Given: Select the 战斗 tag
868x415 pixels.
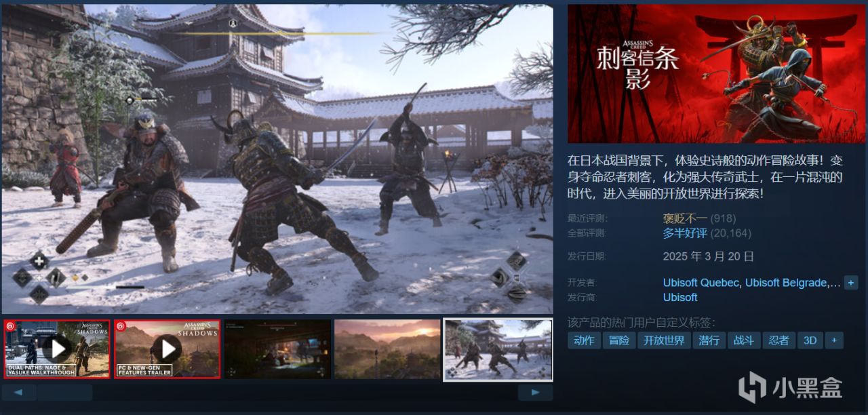Looking at the screenshot, I should (744, 340).
